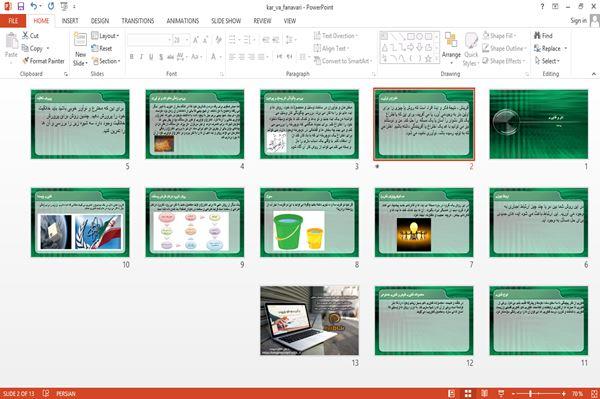Toggle Bold formatting button

(132, 57)
